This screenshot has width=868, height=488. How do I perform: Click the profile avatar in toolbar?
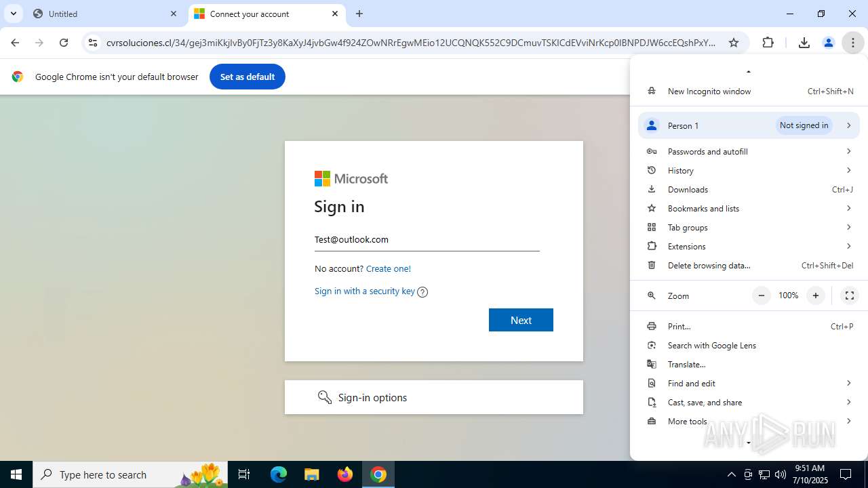click(x=828, y=43)
